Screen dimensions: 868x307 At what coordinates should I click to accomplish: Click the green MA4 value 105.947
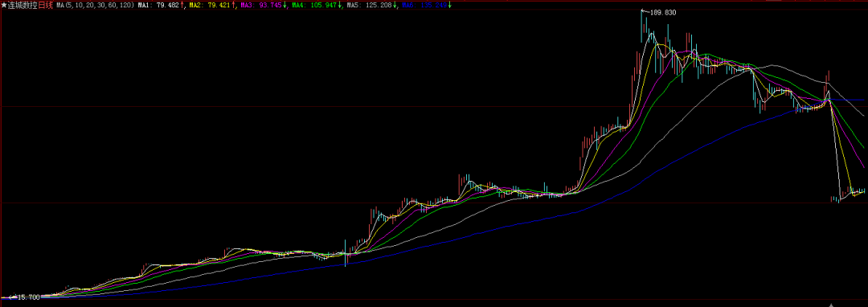[x=324, y=5]
